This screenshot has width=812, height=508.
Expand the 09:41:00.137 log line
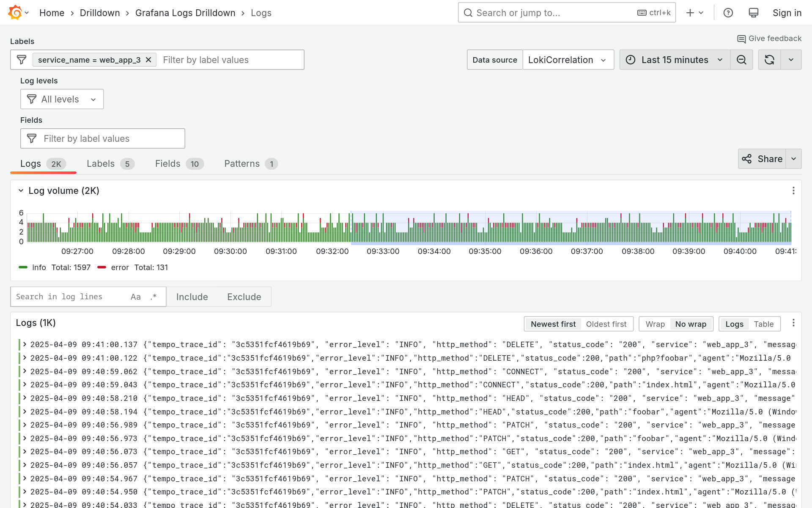pos(25,344)
